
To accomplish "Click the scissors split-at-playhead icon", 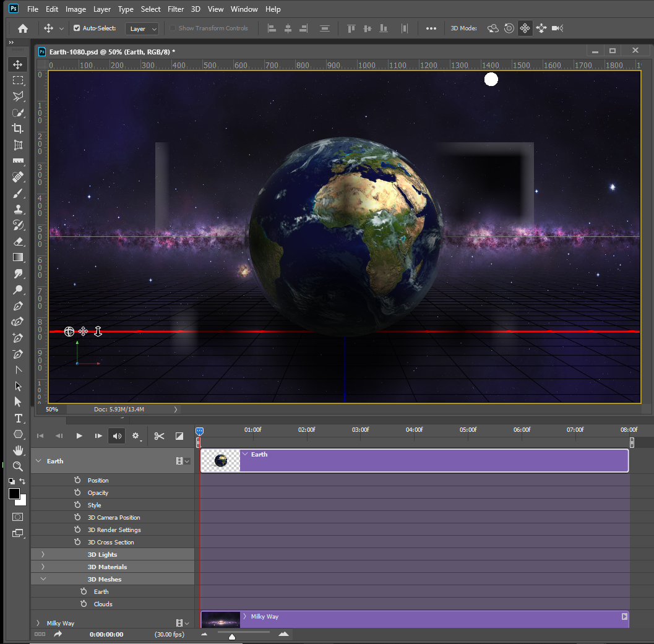I will point(159,436).
